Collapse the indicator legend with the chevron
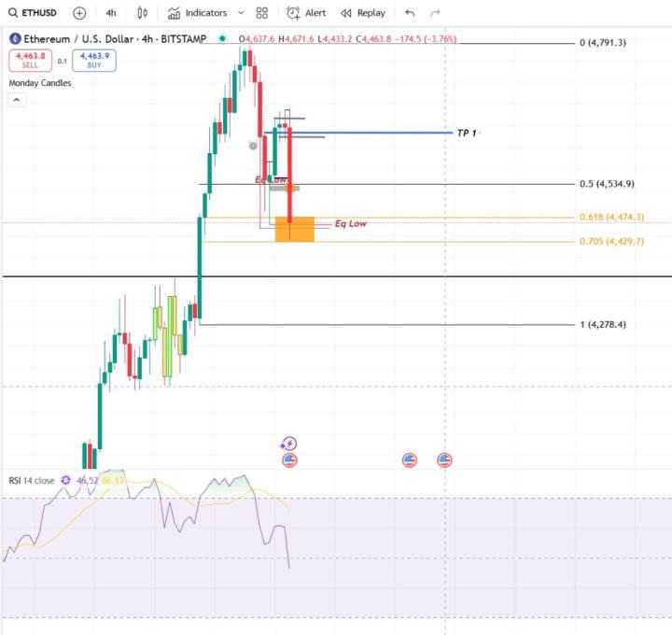 [17, 100]
